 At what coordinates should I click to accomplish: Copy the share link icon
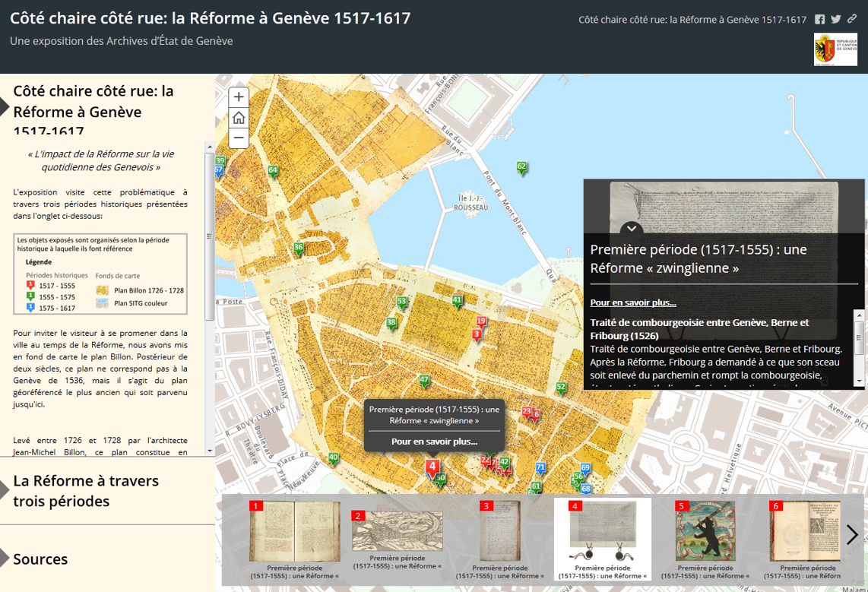(x=852, y=20)
